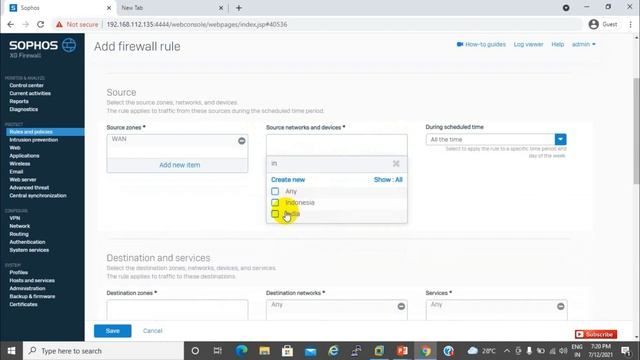Click the Destination zones field
The height and width of the screenshot is (360, 640).
tap(178, 310)
